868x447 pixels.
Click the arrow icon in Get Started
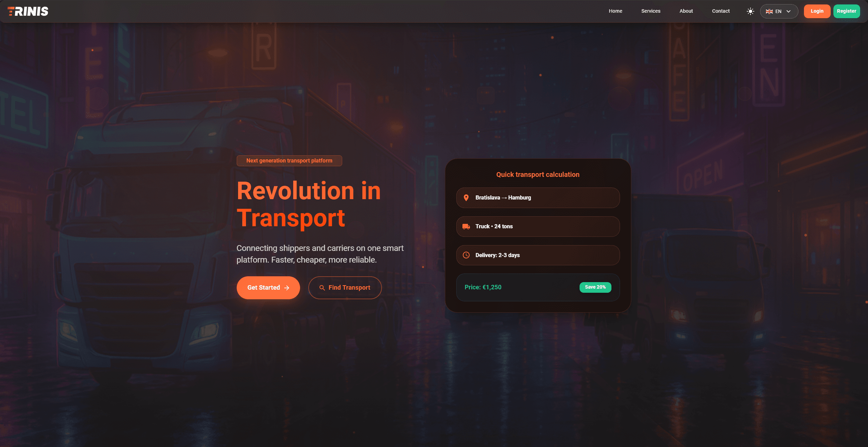point(287,288)
